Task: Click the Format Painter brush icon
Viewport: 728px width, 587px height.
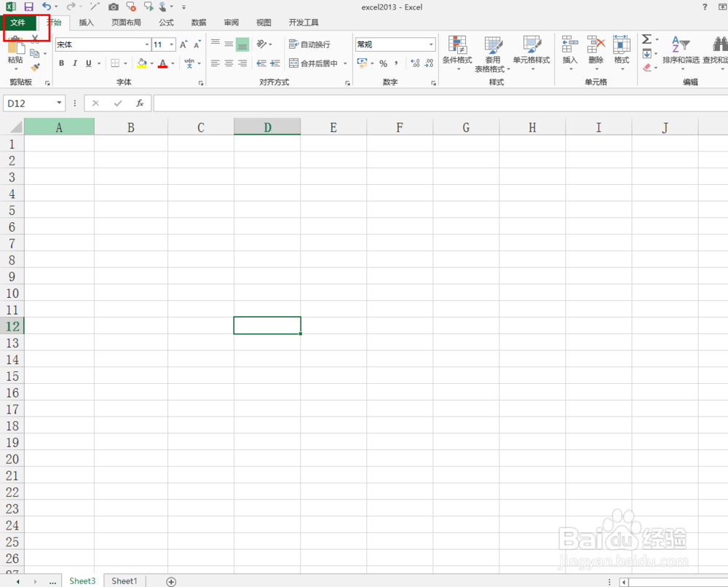Action: click(x=34, y=67)
